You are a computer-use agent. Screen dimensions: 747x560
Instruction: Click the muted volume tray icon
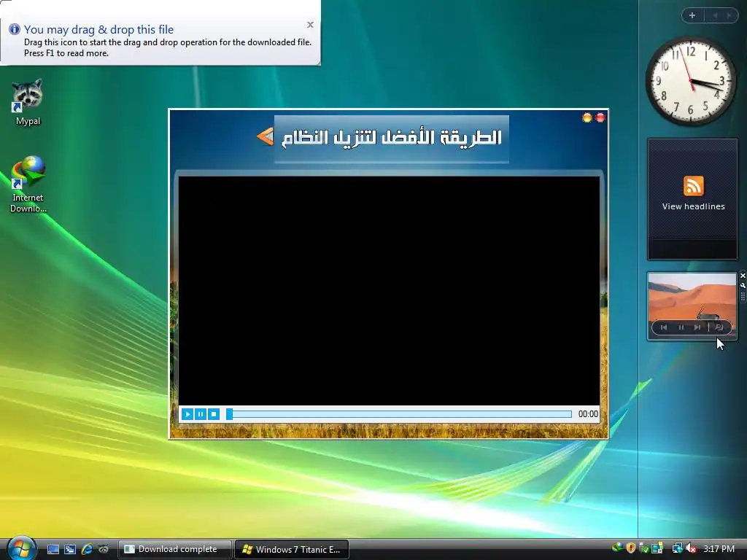click(691, 548)
